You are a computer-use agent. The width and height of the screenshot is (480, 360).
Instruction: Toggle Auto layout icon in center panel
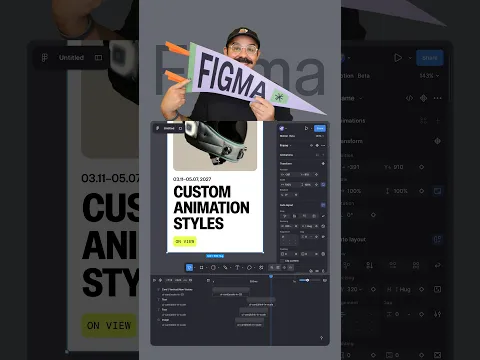[323, 205]
